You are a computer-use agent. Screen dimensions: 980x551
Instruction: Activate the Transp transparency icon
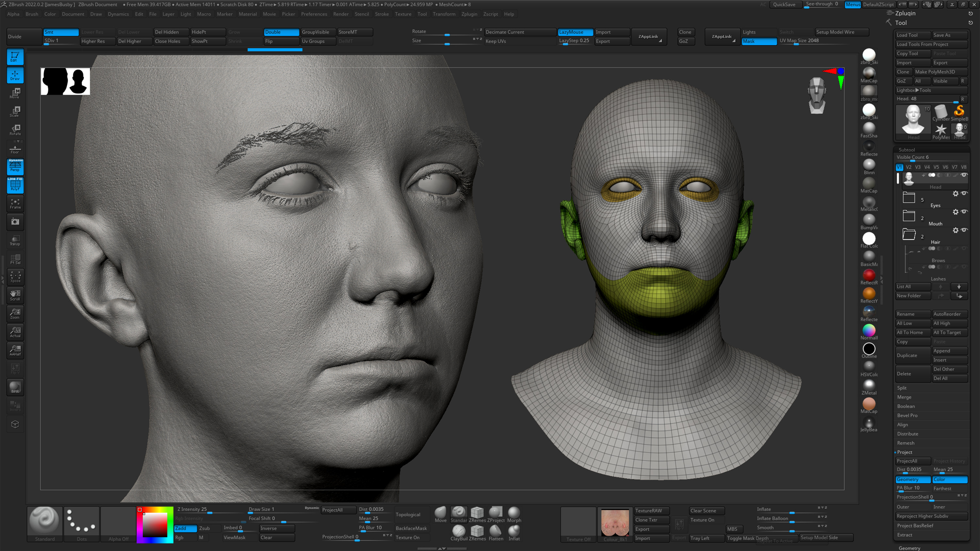pyautogui.click(x=15, y=240)
